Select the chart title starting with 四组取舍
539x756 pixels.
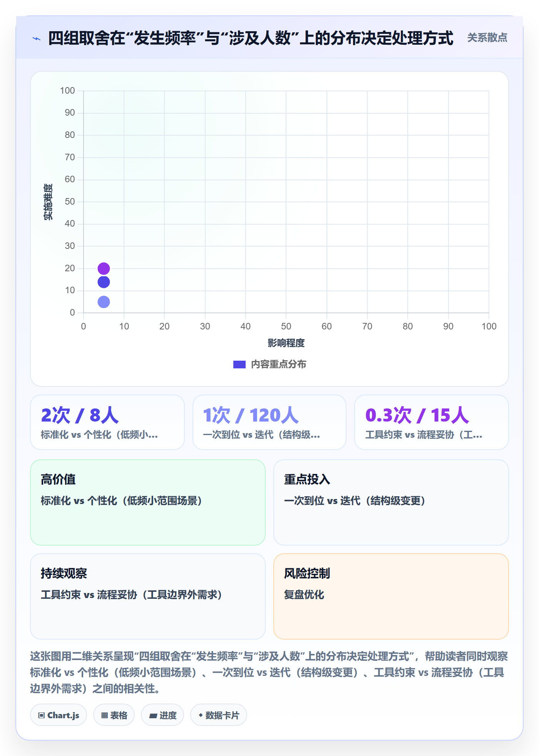(251, 38)
